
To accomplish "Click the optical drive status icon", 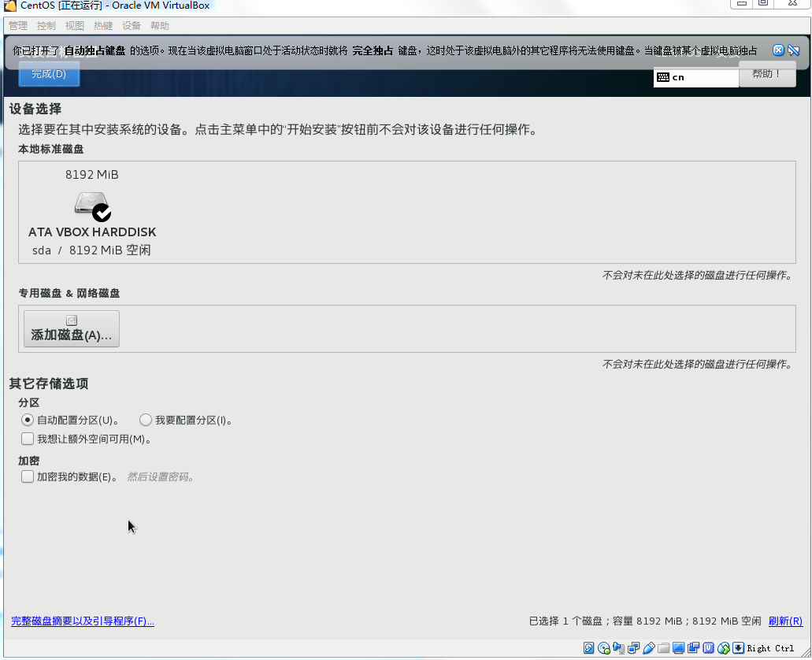I will (603, 647).
